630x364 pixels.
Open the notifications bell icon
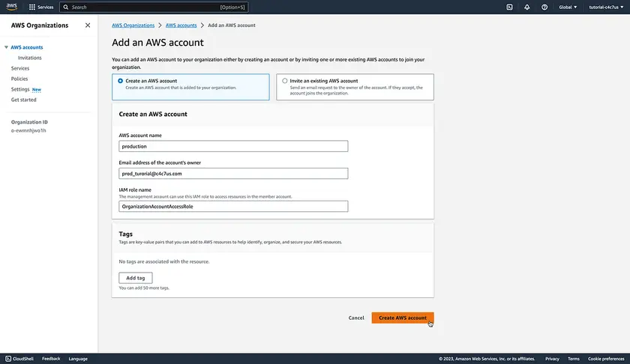tap(526, 7)
